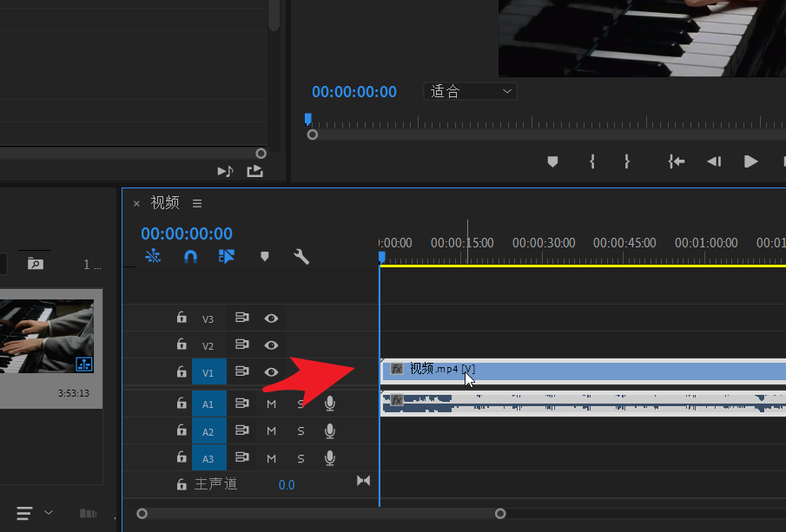Lock the V2 video track

181,345
